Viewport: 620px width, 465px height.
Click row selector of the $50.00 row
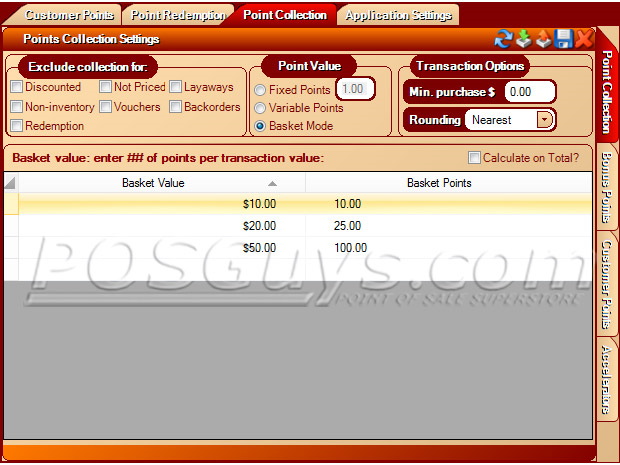coord(11,248)
